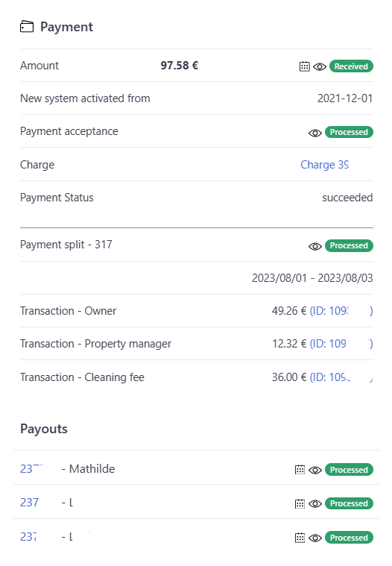Open the second payout number link

pos(29,503)
